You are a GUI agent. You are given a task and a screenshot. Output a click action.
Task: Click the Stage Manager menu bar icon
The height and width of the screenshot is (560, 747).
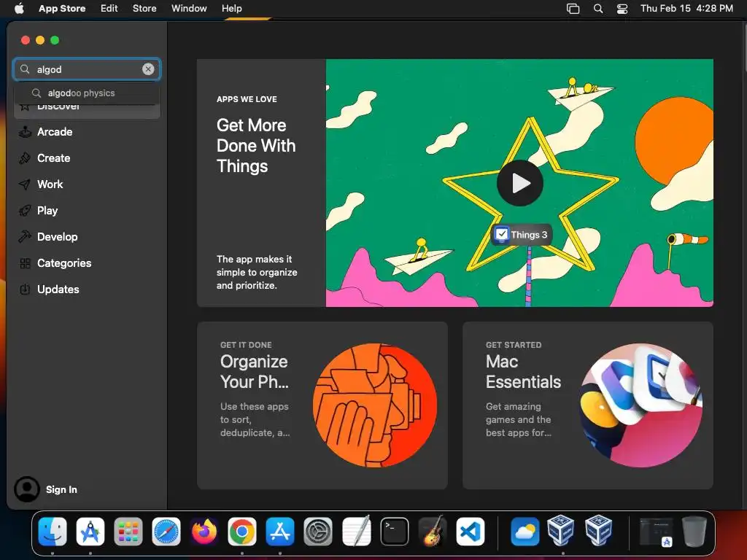point(573,8)
